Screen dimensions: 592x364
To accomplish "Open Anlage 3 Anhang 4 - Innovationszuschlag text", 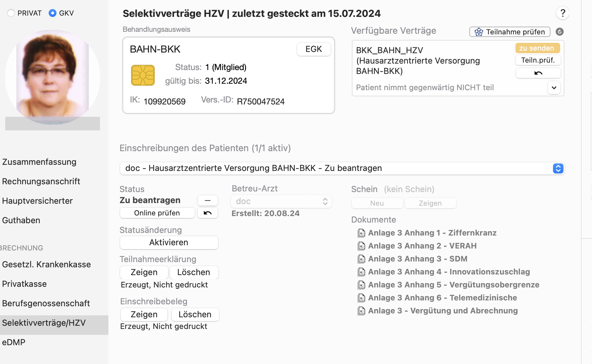I will (x=449, y=272).
